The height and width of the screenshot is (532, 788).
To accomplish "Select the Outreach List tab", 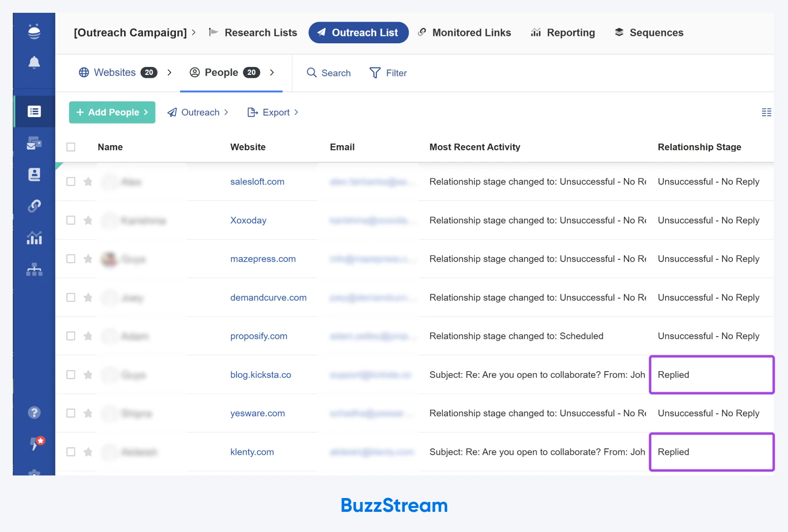I will 359,32.
